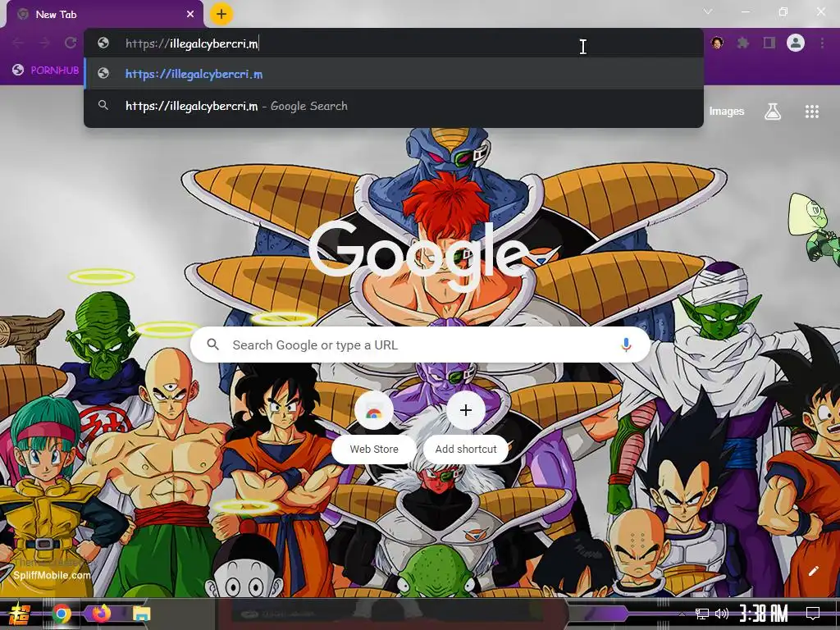
Task: Launch Firefox from the taskbar
Action: [100, 613]
